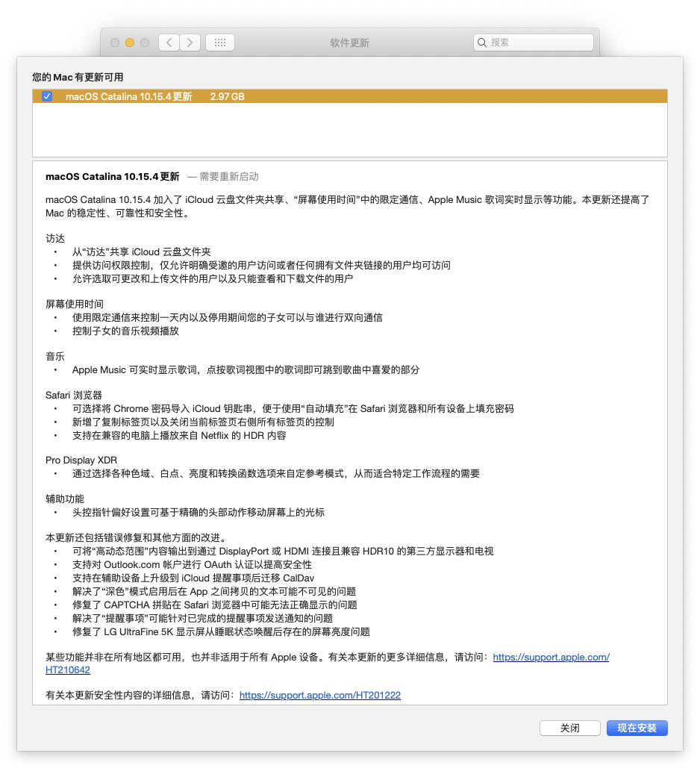The image size is (700, 771).
Task: Click the line about Outlook.com OAuth 认证
Action: click(192, 564)
